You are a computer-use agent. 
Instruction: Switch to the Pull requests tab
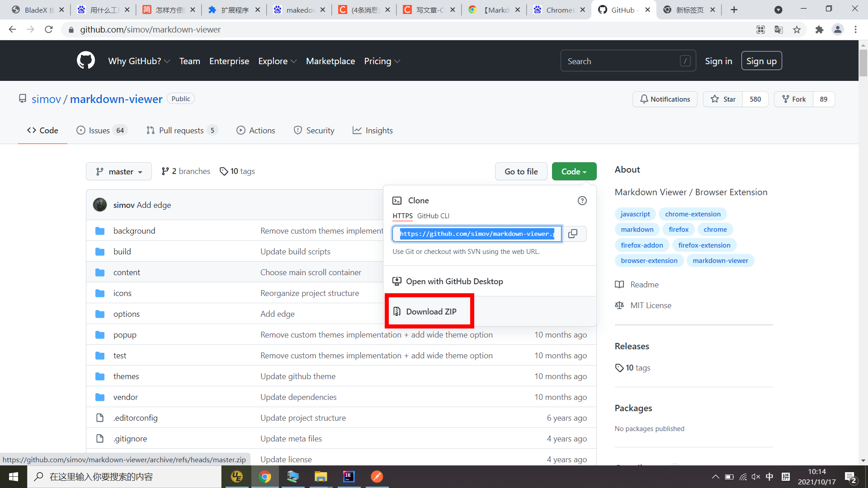point(181,130)
